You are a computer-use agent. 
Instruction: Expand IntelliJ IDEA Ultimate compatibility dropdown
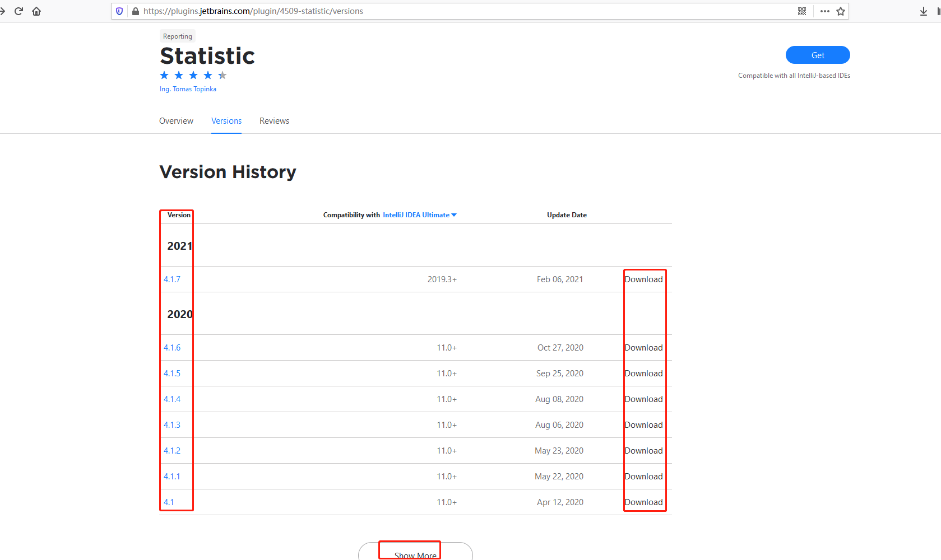[420, 215]
